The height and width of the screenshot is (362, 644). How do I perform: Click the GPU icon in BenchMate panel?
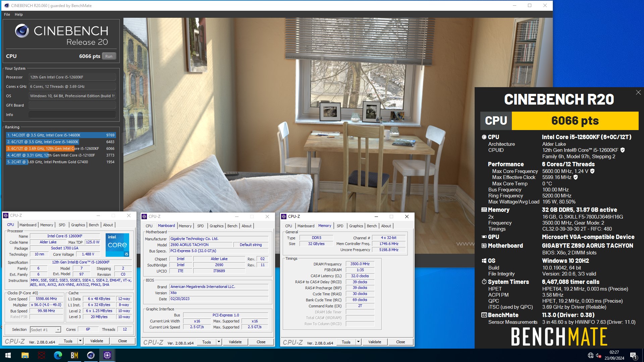pyautogui.click(x=484, y=237)
